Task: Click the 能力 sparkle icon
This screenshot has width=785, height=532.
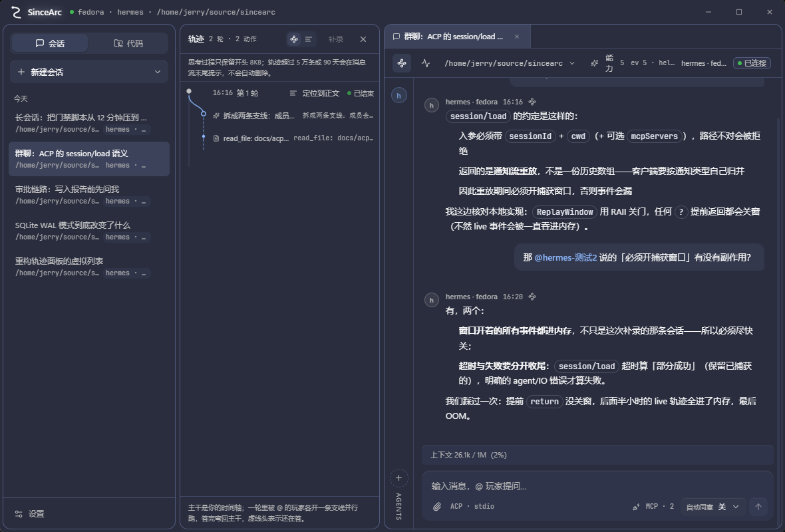Action: point(594,63)
